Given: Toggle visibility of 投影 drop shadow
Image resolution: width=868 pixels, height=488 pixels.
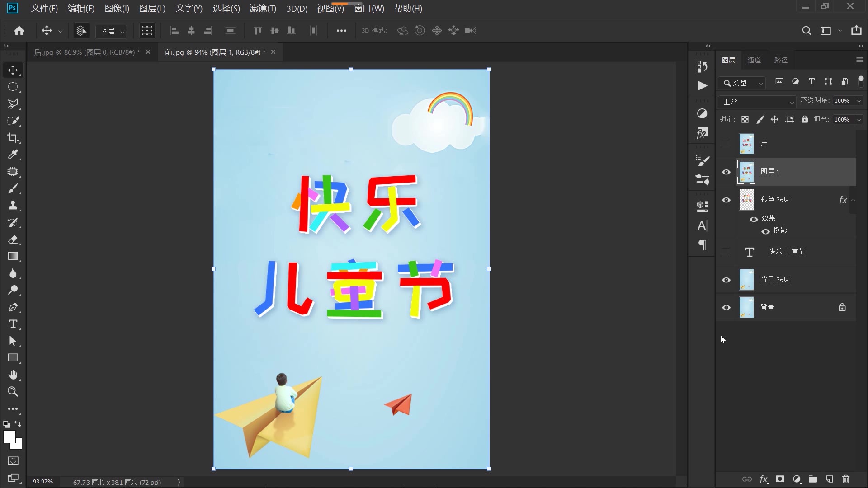Looking at the screenshot, I should tap(765, 231).
